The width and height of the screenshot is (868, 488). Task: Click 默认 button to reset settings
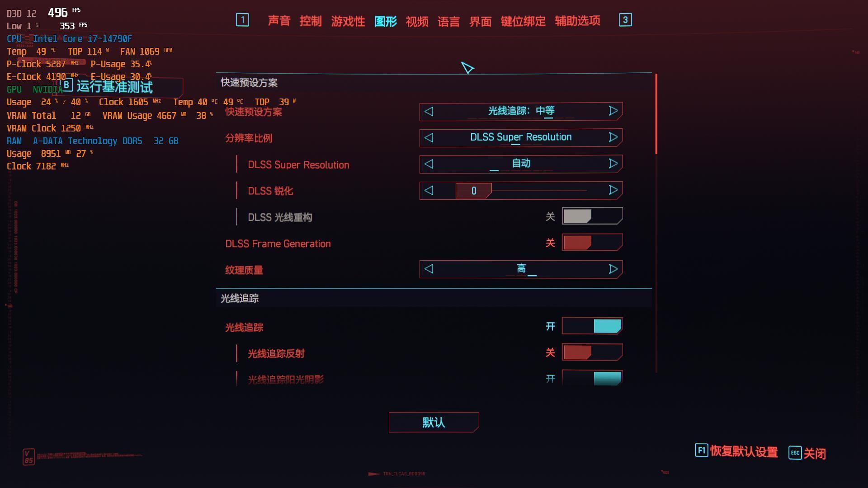click(434, 422)
